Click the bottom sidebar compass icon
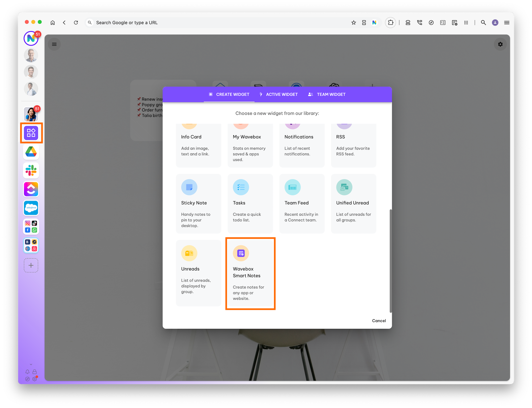Viewport: 532px width, 408px height. point(27,379)
